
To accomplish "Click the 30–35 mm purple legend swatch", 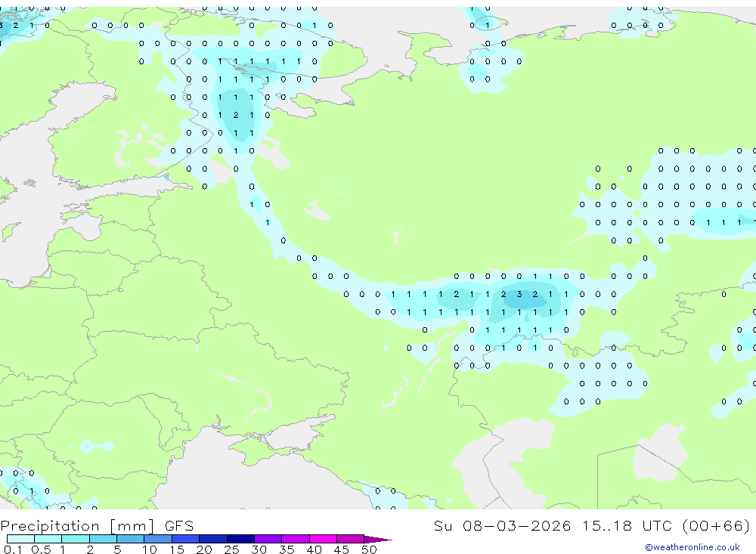I will click(268, 539).
